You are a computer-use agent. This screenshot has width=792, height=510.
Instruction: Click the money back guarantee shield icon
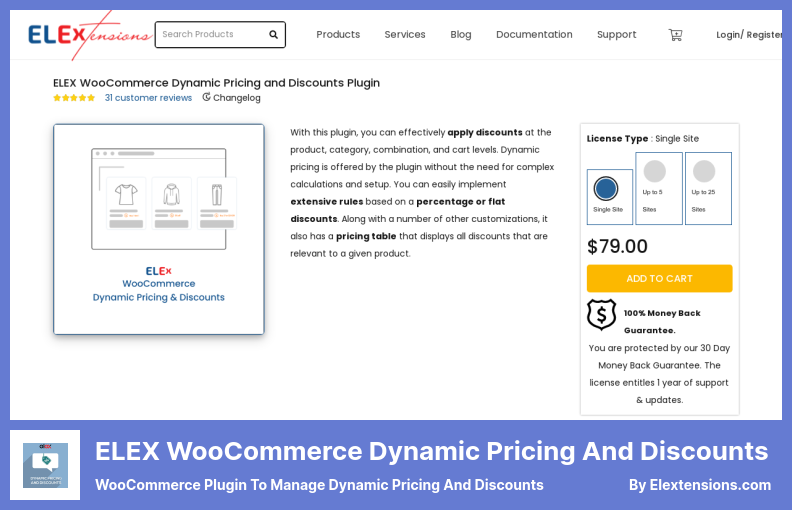click(601, 315)
